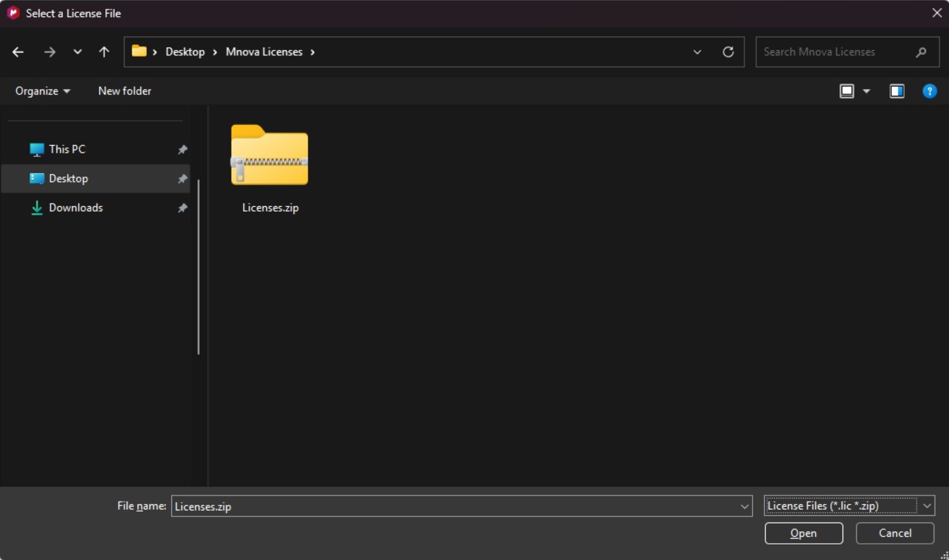Screen dimensions: 949x560
Task: Click Desktop in the breadcrumb path
Action: tap(185, 52)
